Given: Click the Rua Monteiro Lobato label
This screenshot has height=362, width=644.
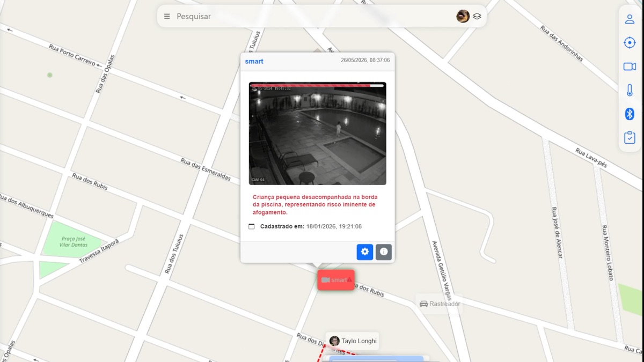Looking at the screenshot, I should 607,253.
